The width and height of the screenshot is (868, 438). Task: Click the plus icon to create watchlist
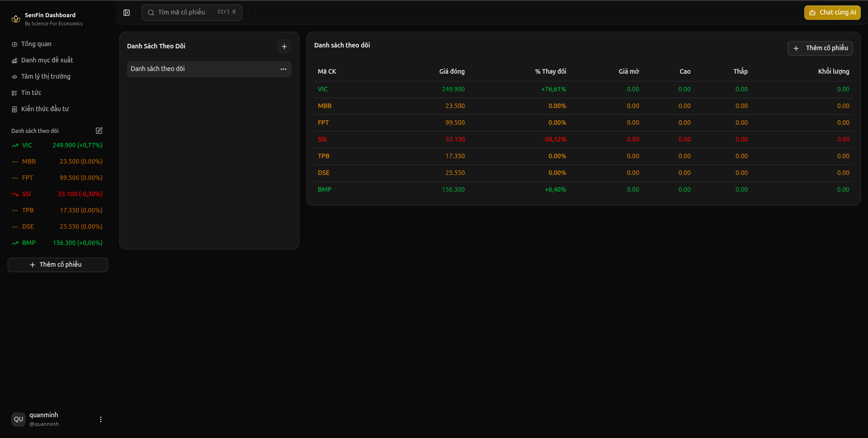pos(284,47)
